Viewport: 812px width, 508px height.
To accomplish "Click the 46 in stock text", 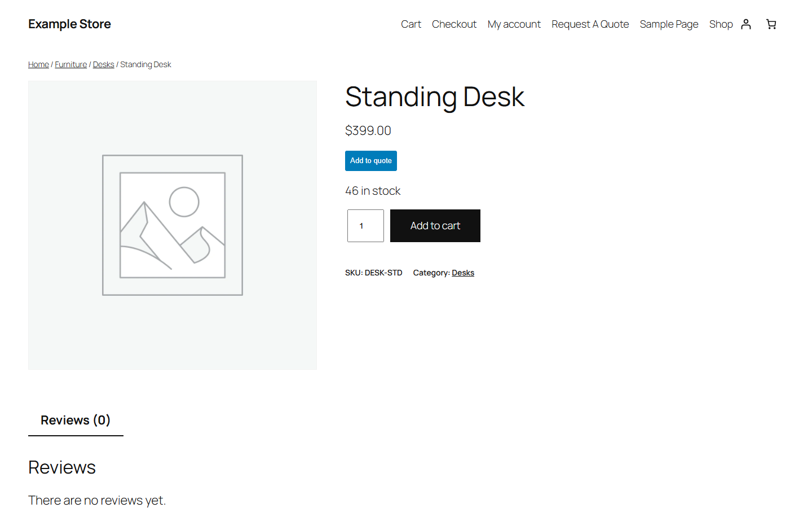I will coord(373,191).
